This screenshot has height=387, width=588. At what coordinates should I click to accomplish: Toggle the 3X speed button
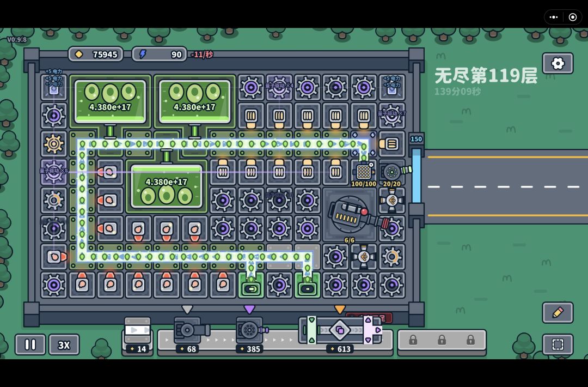[64, 344]
